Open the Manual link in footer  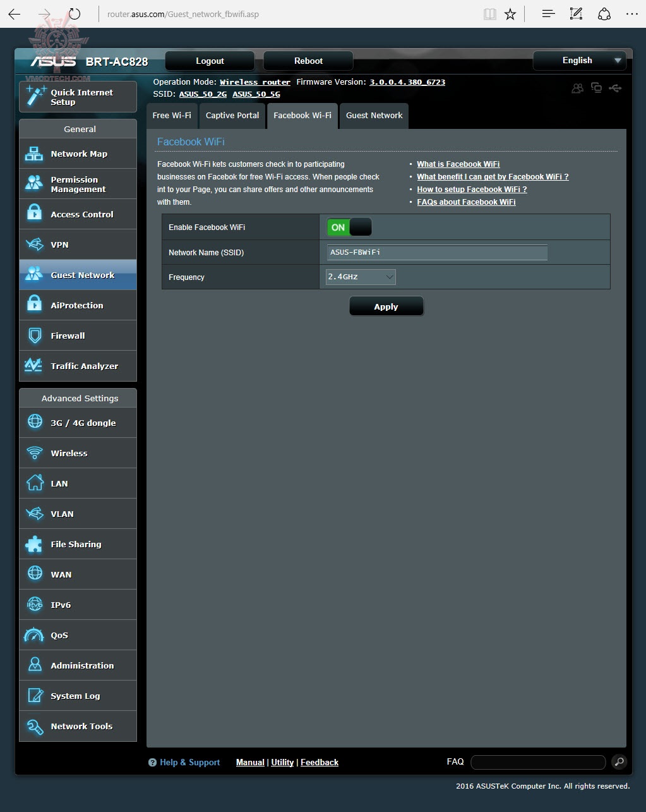(x=250, y=763)
